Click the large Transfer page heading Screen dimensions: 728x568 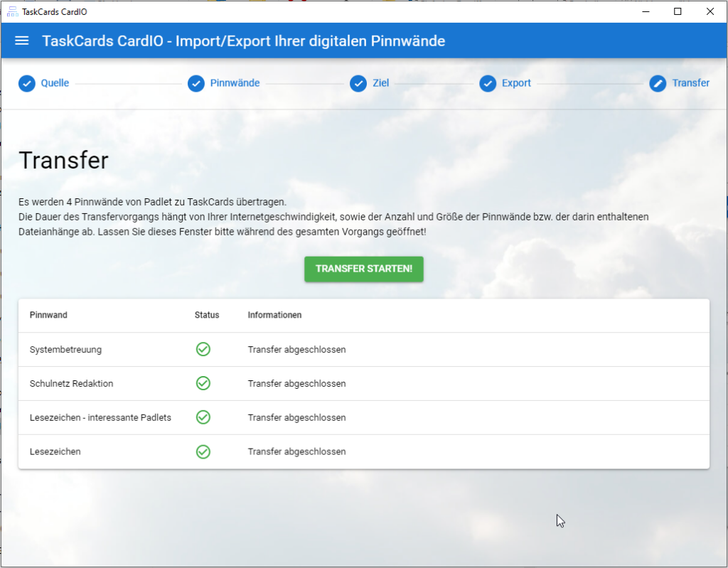click(x=63, y=160)
